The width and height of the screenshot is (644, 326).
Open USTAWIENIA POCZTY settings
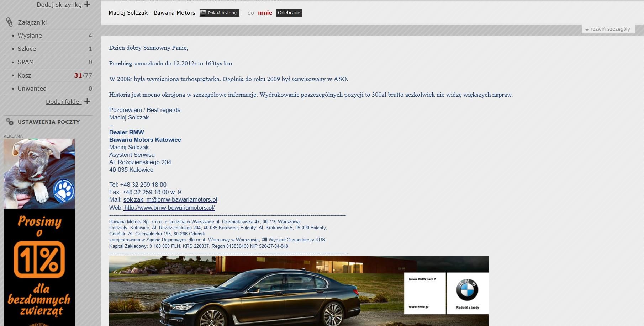coord(49,122)
